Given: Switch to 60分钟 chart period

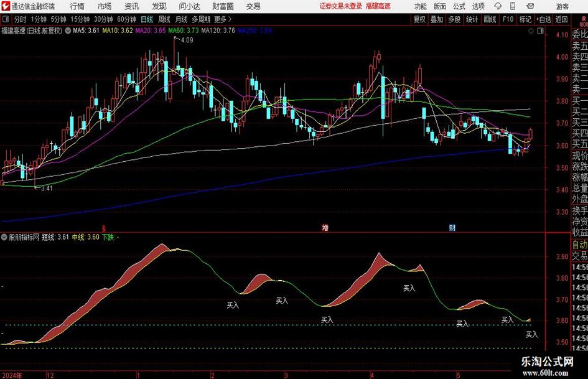Looking at the screenshot, I should point(127,19).
